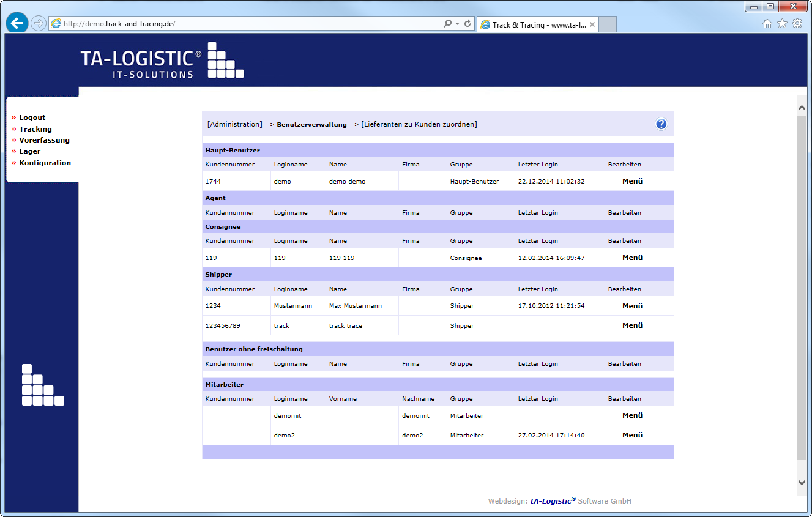Click Vorname column header in Mitarbeiter table
This screenshot has width=812, height=517.
[x=342, y=399]
